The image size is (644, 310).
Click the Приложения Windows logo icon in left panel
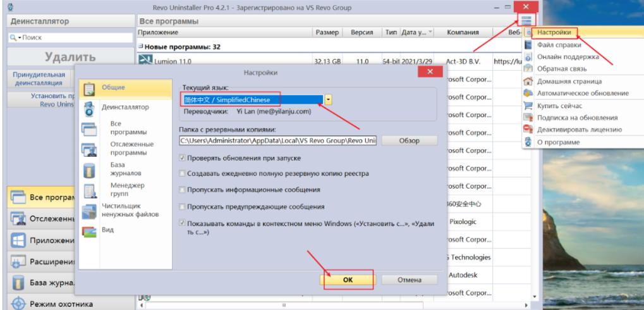18,240
